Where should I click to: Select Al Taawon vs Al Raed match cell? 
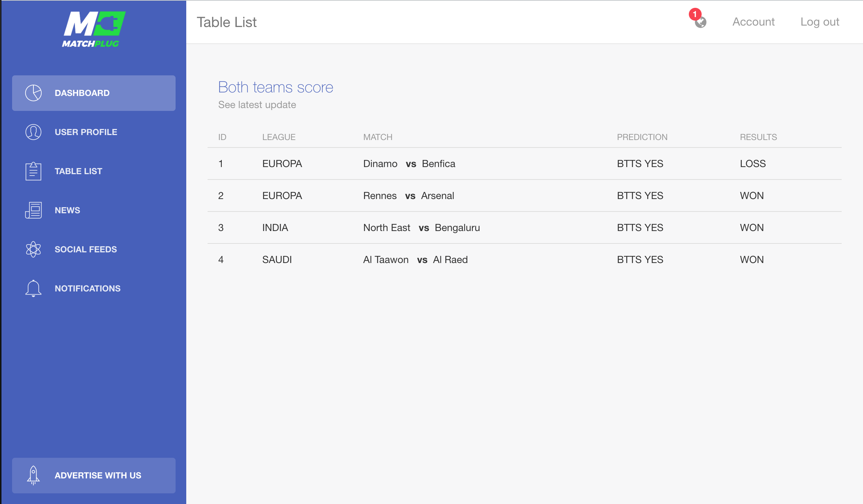coord(416,260)
